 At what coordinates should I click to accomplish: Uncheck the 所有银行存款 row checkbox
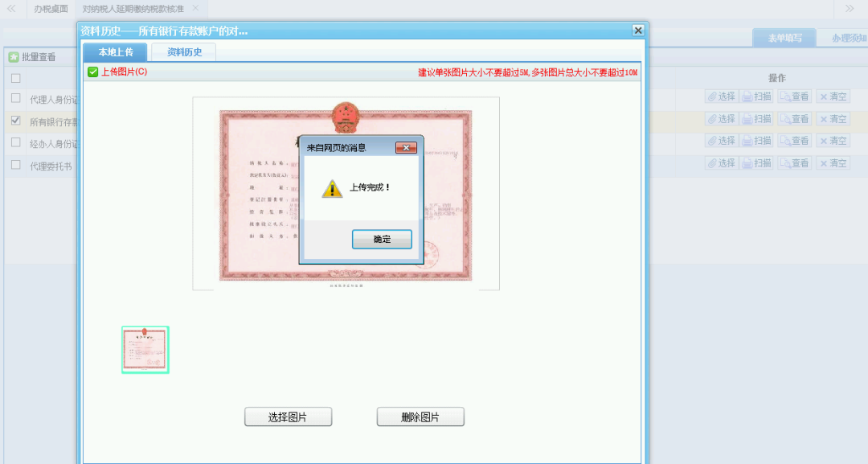[x=15, y=120]
